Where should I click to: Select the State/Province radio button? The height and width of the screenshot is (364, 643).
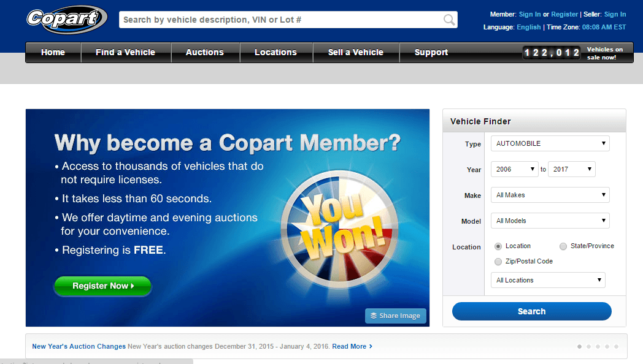(563, 246)
